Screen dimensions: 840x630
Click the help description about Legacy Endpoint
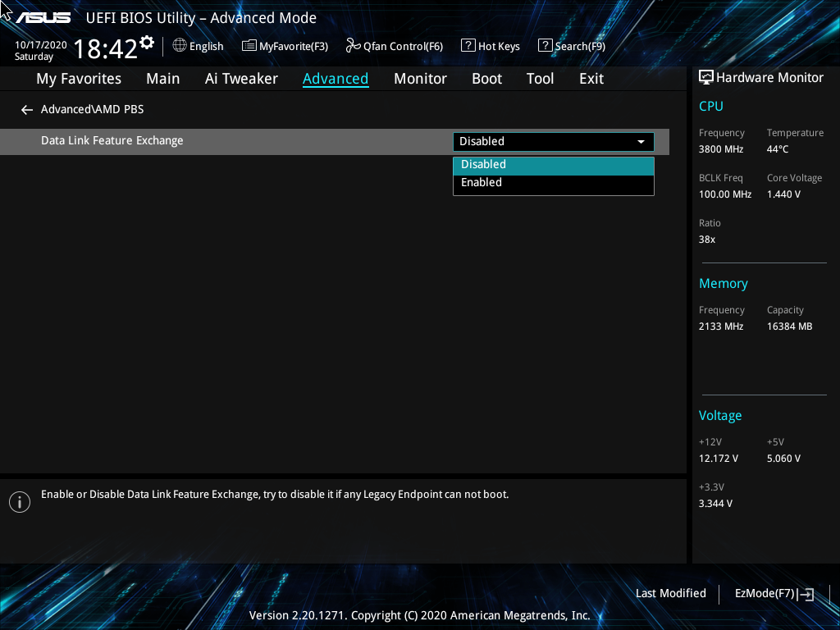tap(275, 495)
